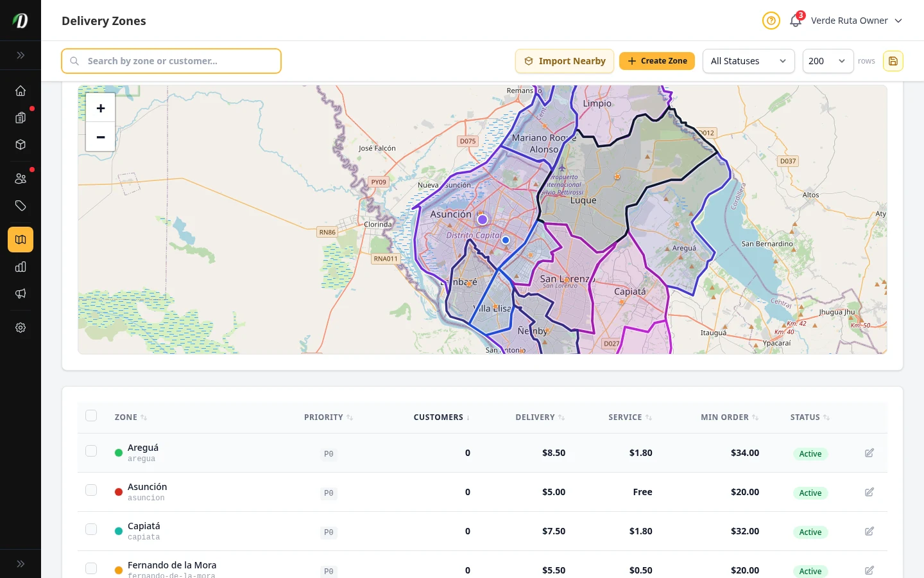
Task: Select the Marketing megaphone icon
Action: tap(21, 293)
